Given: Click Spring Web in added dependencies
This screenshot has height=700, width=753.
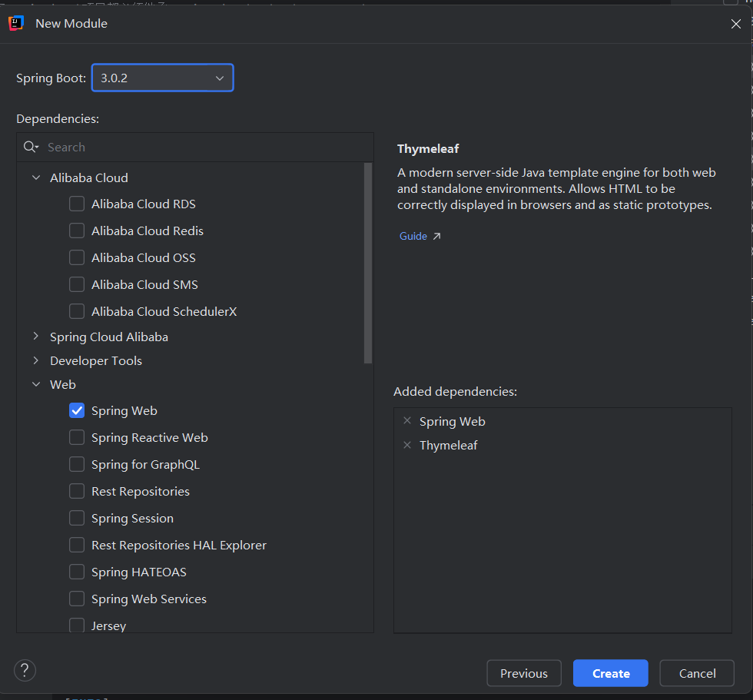Looking at the screenshot, I should click(453, 422).
